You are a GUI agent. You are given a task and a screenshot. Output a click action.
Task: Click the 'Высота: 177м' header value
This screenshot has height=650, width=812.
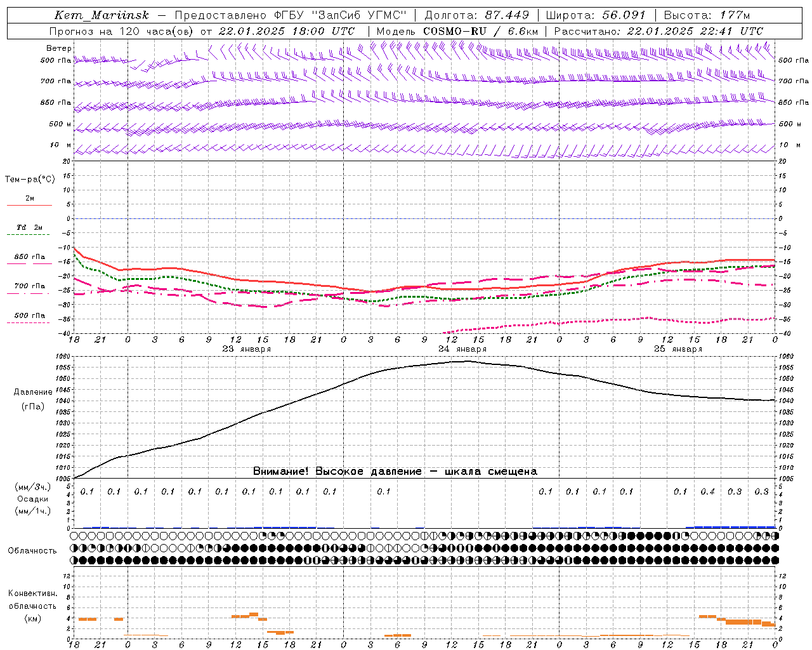pos(707,15)
